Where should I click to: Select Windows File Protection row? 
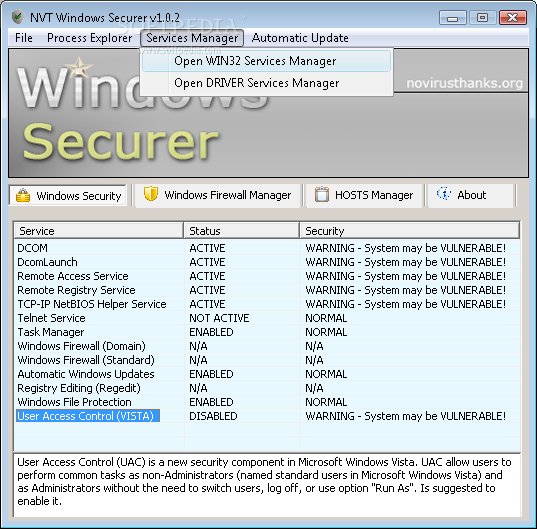[267, 402]
